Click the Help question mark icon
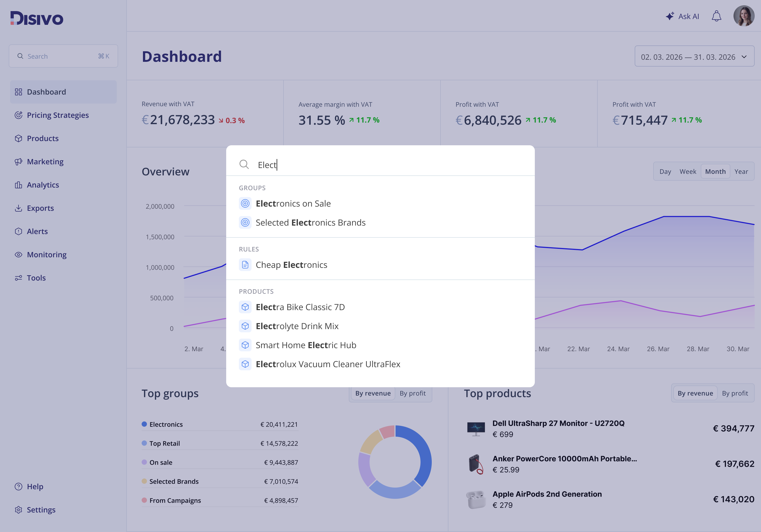The width and height of the screenshot is (761, 532). (18, 486)
